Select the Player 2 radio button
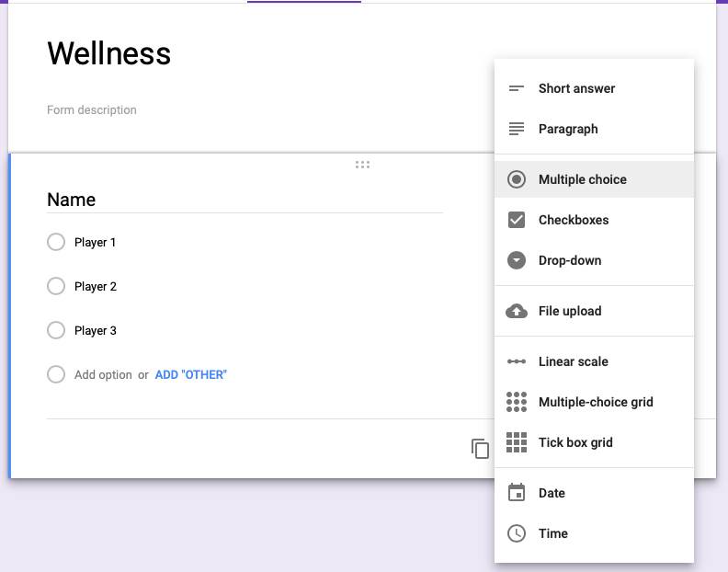 [56, 286]
